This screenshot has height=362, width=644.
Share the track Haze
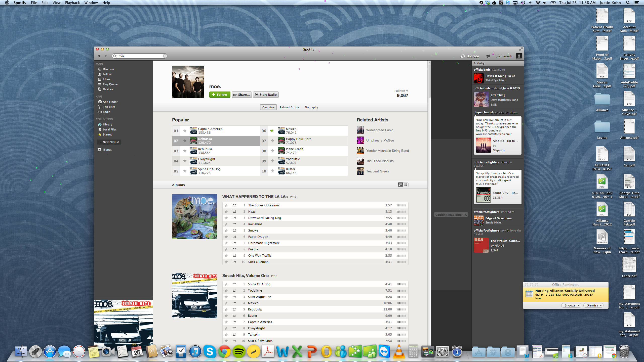[x=234, y=212]
